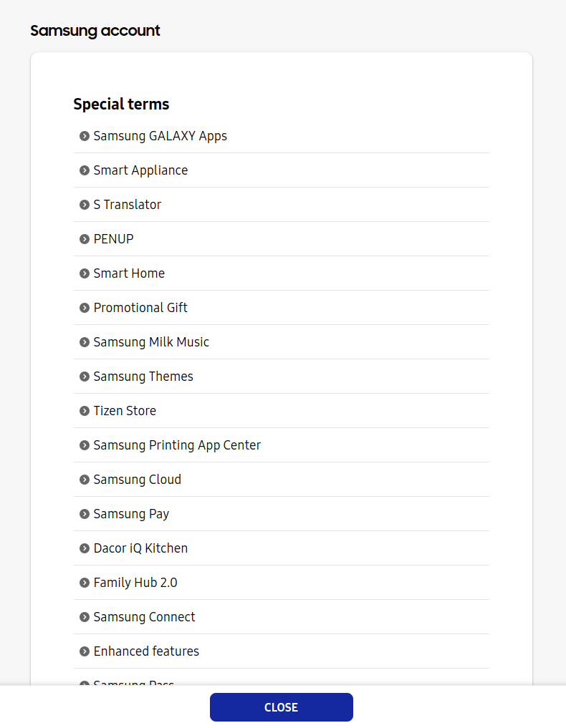Expand Dacor iQ Kitchen terms
Viewport: 566px width, 728px height.
(x=140, y=548)
